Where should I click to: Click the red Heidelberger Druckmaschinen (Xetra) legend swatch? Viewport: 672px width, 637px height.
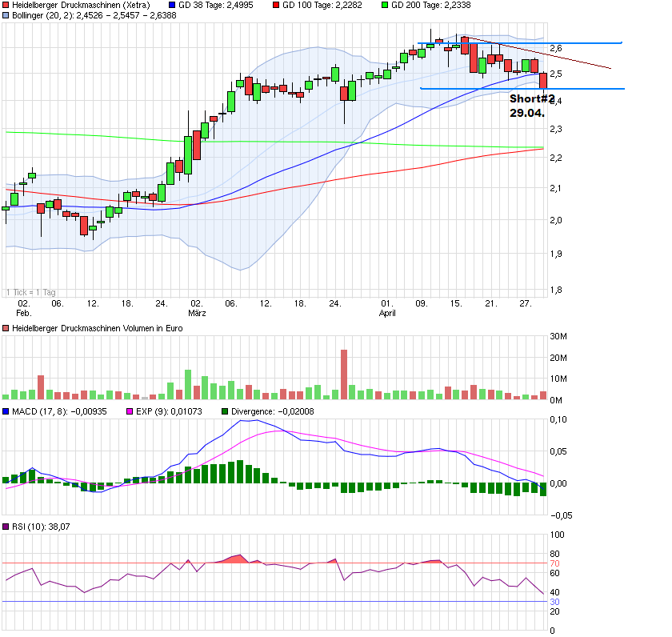click(x=6, y=5)
